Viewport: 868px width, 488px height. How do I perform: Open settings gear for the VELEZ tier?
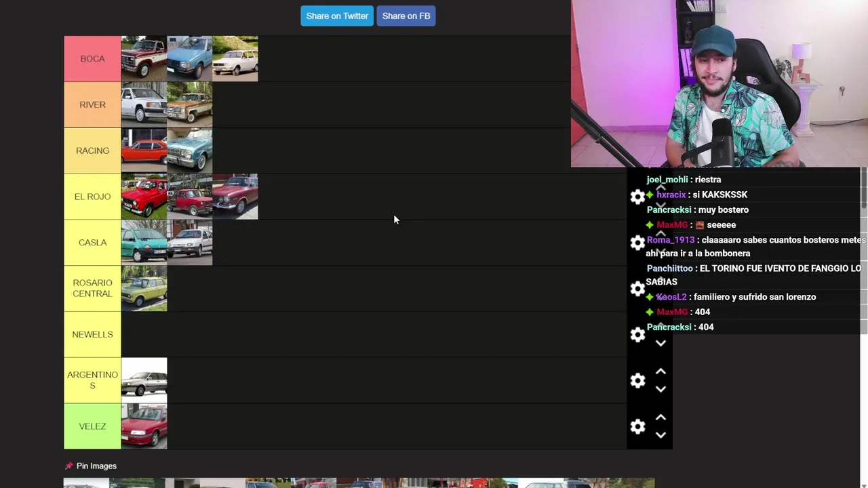click(637, 426)
